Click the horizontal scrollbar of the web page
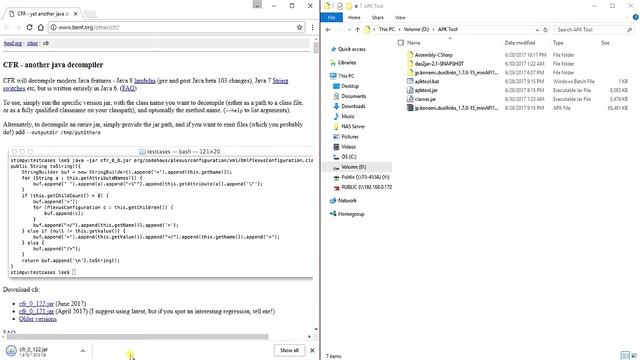The image size is (640, 360). pyautogui.click(x=138, y=337)
